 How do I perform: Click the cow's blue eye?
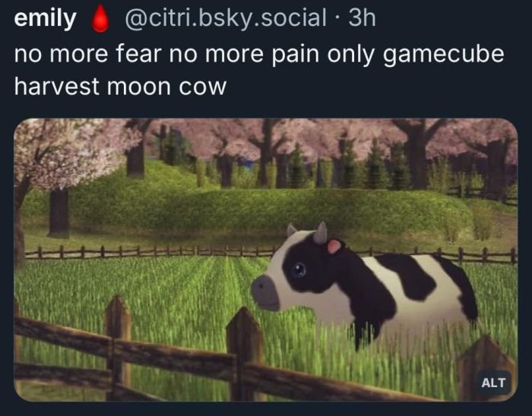299,270
